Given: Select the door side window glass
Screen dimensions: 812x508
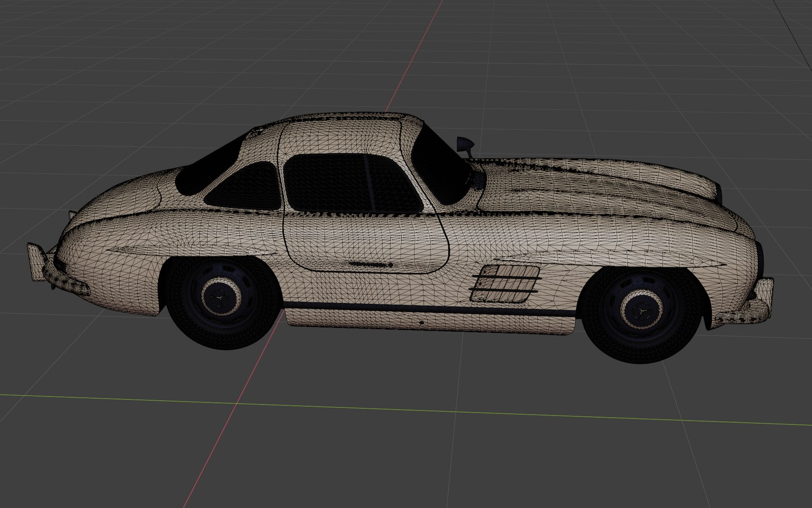Looking at the screenshot, I should (353, 183).
